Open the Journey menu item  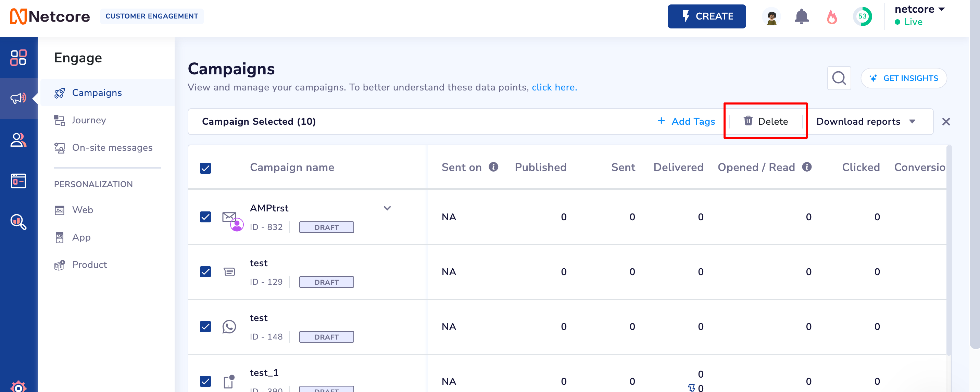pyautogui.click(x=89, y=120)
